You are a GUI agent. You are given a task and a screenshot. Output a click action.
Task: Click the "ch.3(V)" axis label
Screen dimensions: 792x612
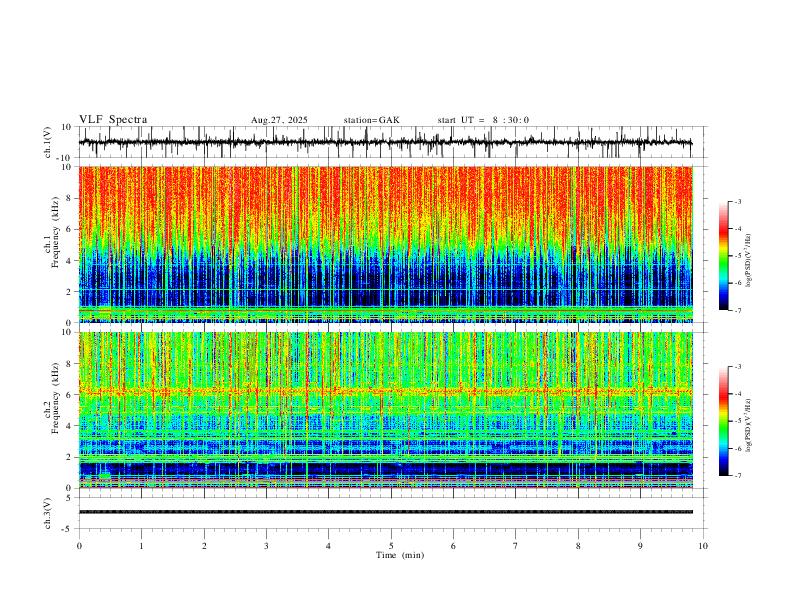coord(48,513)
